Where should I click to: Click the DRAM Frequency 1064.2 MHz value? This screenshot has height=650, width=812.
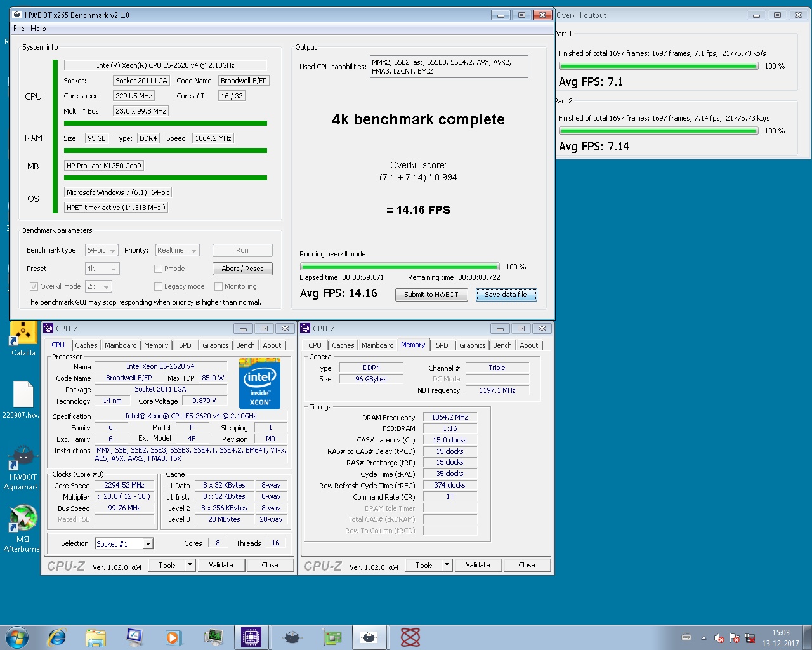tap(450, 417)
